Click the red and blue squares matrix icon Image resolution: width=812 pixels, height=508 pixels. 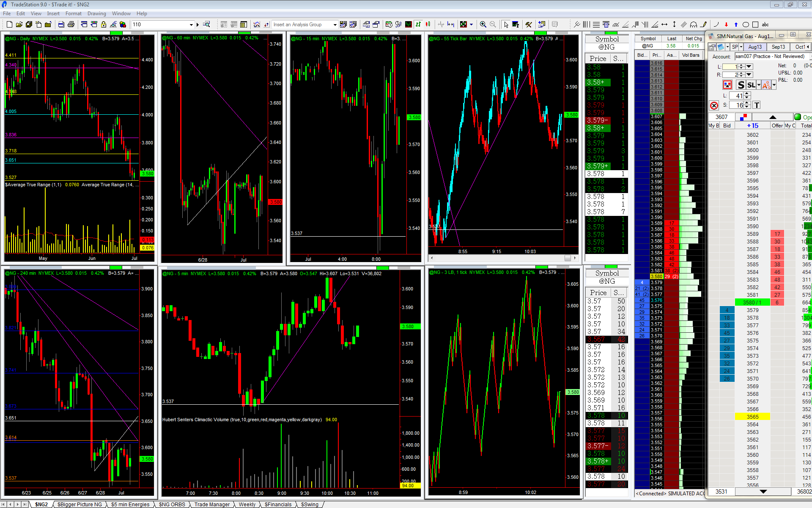(x=743, y=117)
